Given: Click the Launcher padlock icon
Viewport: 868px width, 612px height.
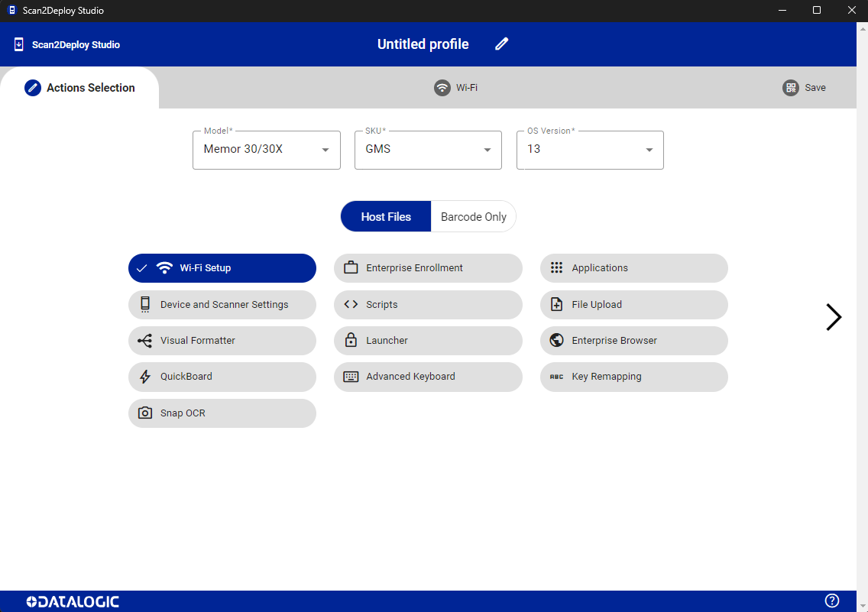Looking at the screenshot, I should [x=351, y=341].
